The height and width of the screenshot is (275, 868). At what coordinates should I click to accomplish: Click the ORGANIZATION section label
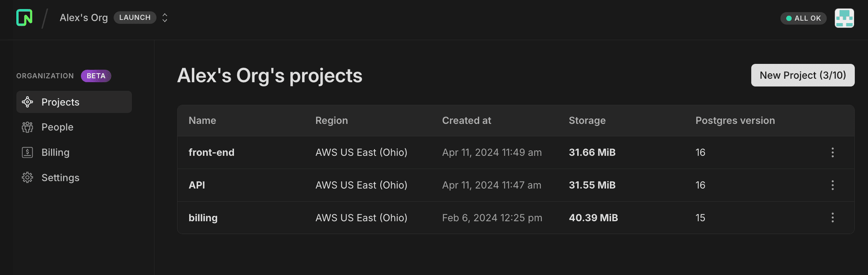[x=45, y=76]
